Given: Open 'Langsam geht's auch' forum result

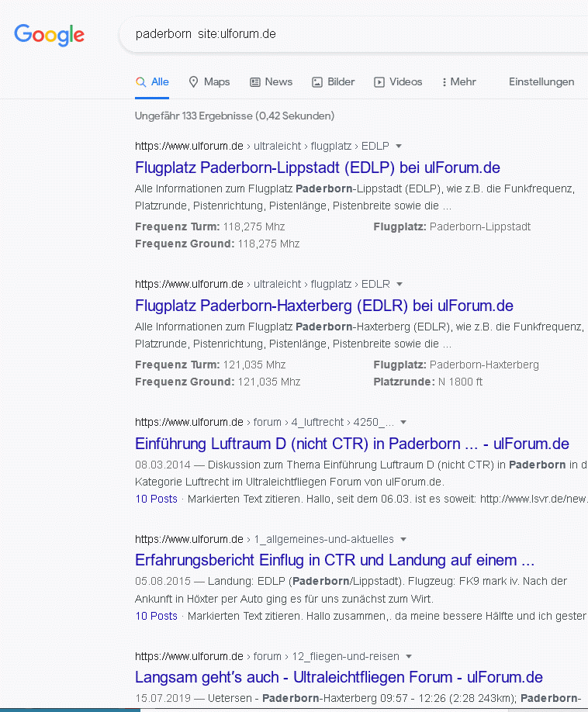Looking at the screenshot, I should click(339, 678).
